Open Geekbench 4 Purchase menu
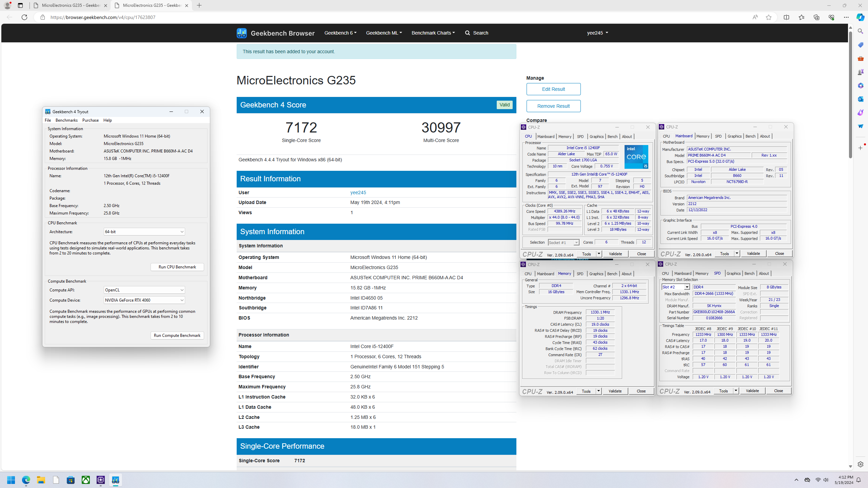This screenshot has height=488, width=868. click(91, 120)
